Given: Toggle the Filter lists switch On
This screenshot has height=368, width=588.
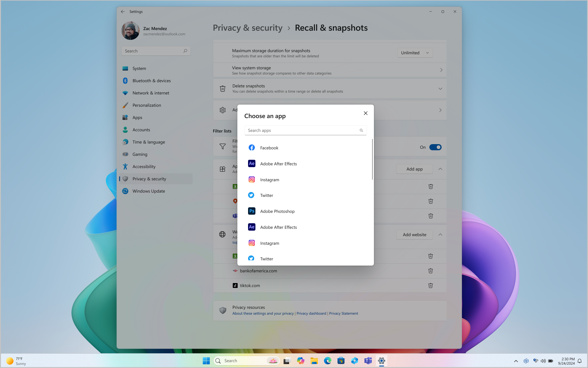Looking at the screenshot, I should click(x=435, y=147).
